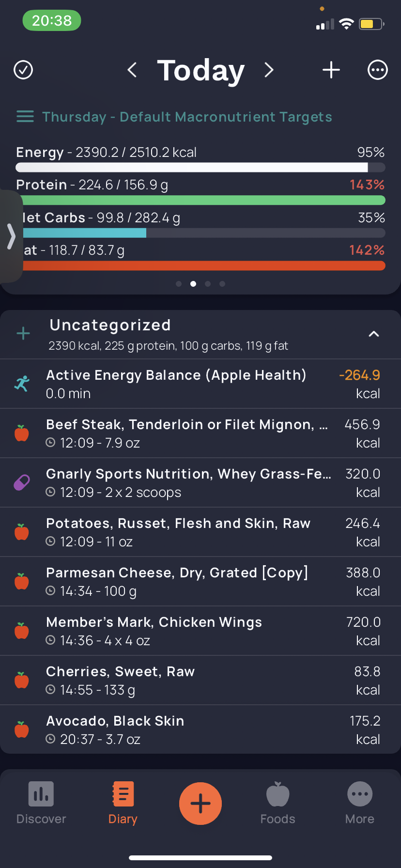Open Active Energy Balance running icon entry

tap(22, 384)
